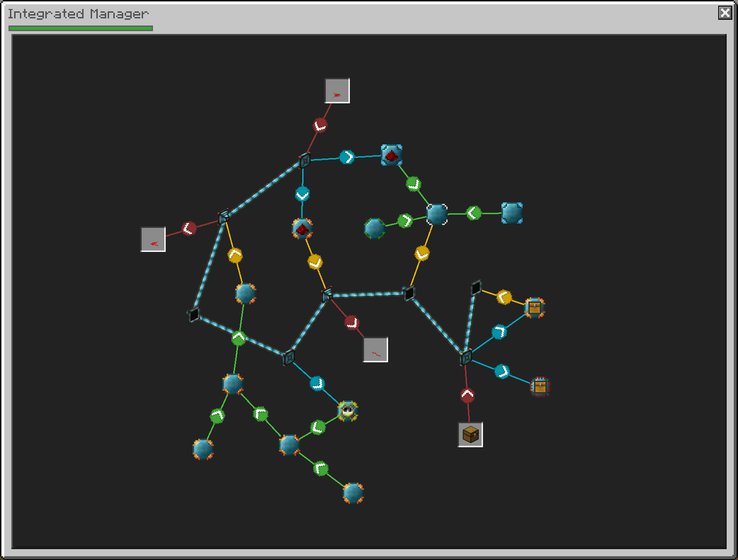Viewport: 738px width, 560px height.
Task: Select yellow chevron below the left hub
Action: (235, 255)
